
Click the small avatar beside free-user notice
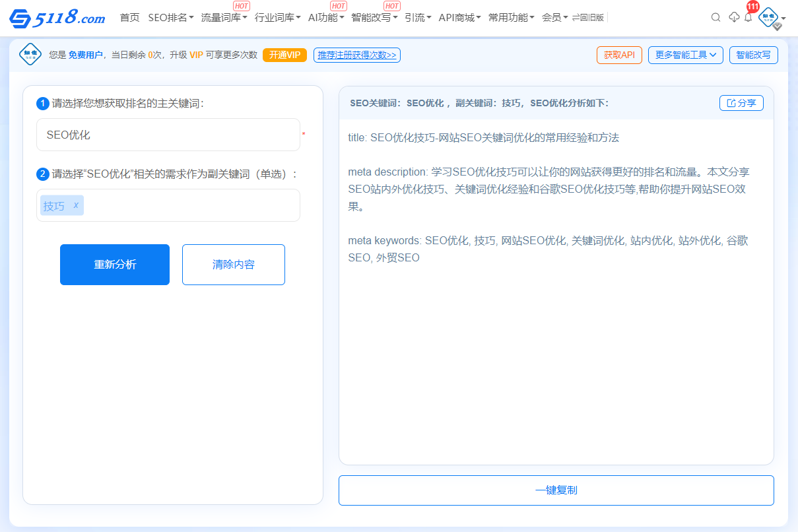click(30, 55)
